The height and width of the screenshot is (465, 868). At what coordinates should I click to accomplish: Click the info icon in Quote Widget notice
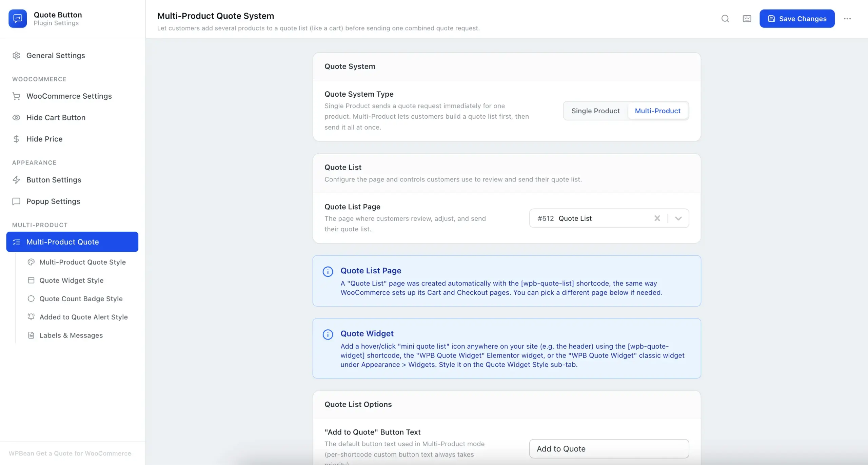pos(328,334)
